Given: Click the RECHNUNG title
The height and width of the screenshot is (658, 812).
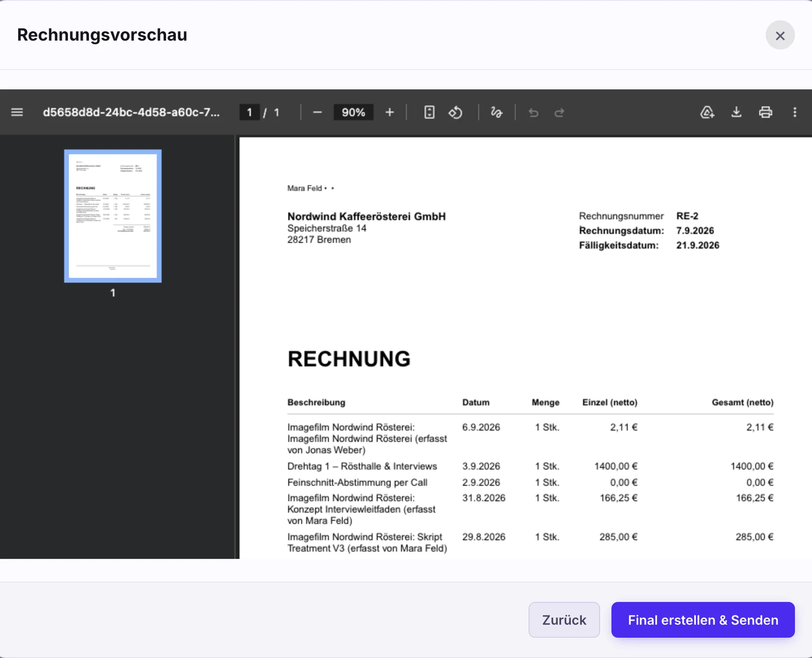Looking at the screenshot, I should tap(349, 359).
